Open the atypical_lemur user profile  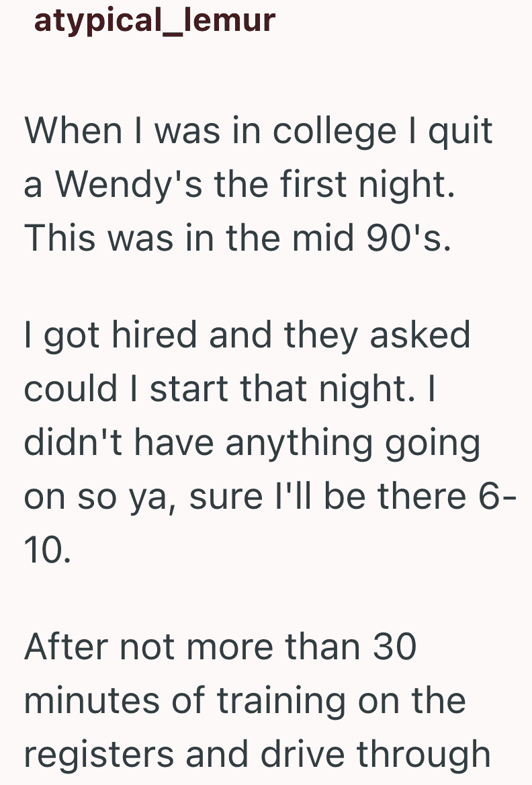click(154, 21)
